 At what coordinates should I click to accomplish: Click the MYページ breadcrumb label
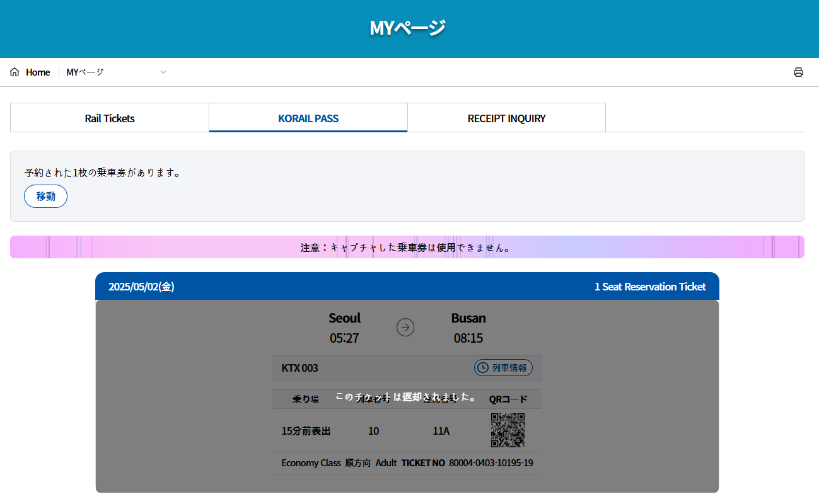[x=85, y=72]
